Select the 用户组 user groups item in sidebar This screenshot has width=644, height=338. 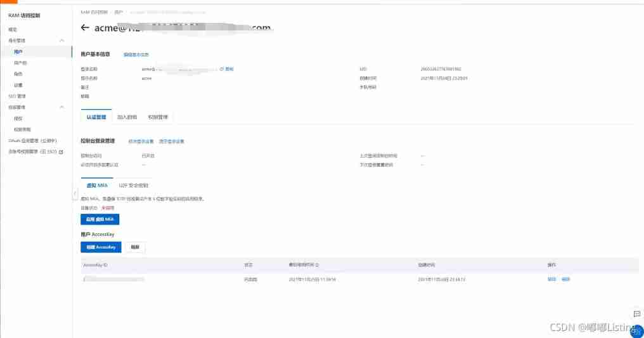tap(20, 63)
